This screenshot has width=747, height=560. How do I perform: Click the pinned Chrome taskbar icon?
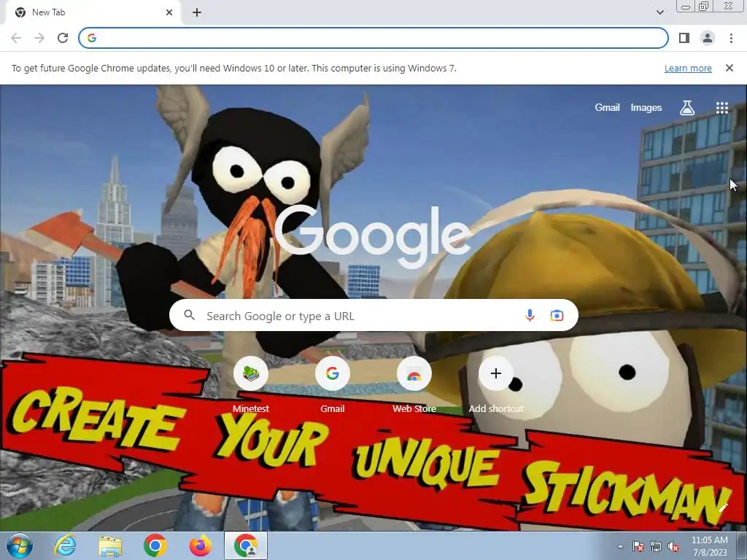click(155, 546)
